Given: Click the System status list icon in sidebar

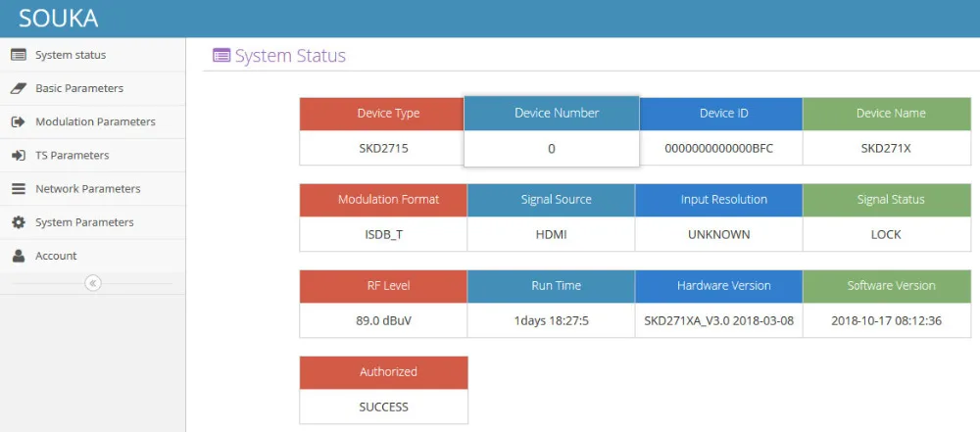Looking at the screenshot, I should point(19,55).
